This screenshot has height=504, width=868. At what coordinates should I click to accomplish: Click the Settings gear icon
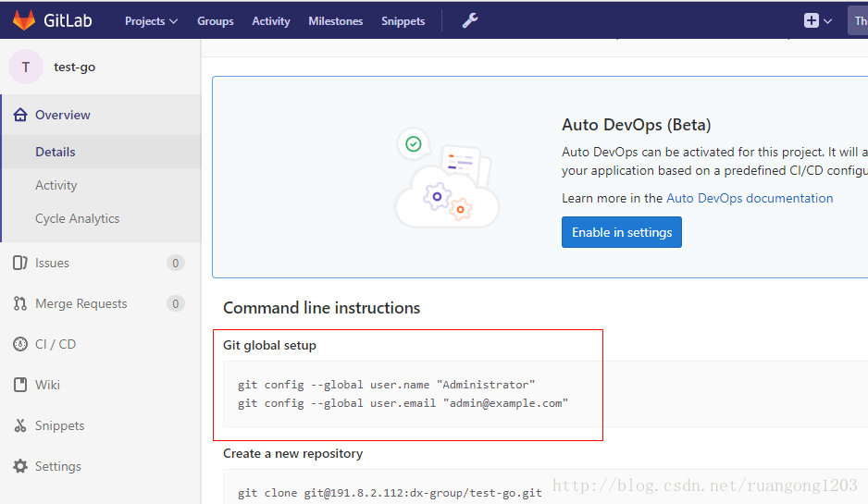pyautogui.click(x=20, y=466)
